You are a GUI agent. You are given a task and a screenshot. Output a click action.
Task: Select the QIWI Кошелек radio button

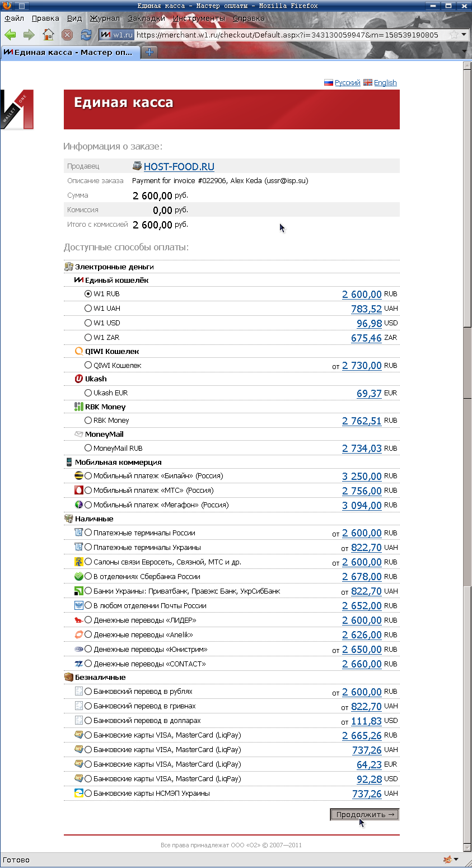[x=88, y=365]
